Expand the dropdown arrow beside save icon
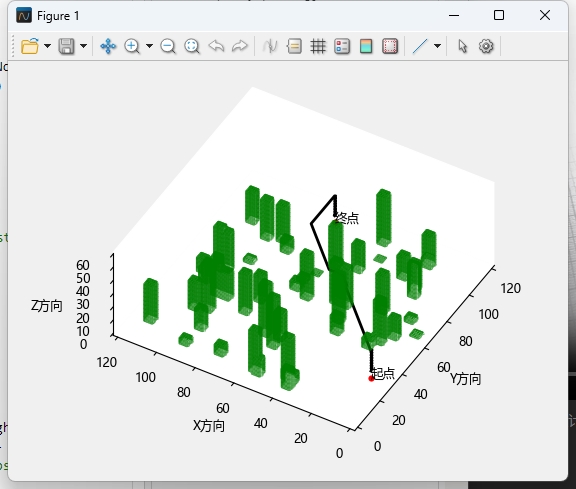This screenshot has width=576, height=489. point(83,46)
